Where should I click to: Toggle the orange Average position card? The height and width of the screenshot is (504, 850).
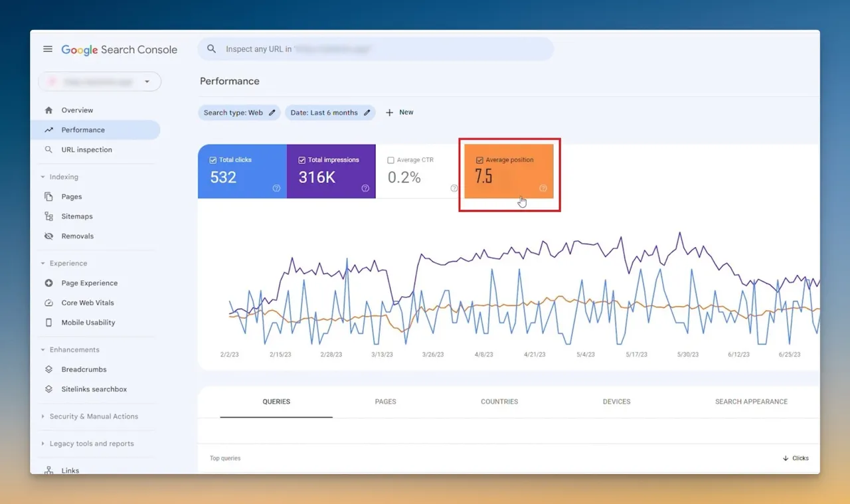pyautogui.click(x=509, y=171)
